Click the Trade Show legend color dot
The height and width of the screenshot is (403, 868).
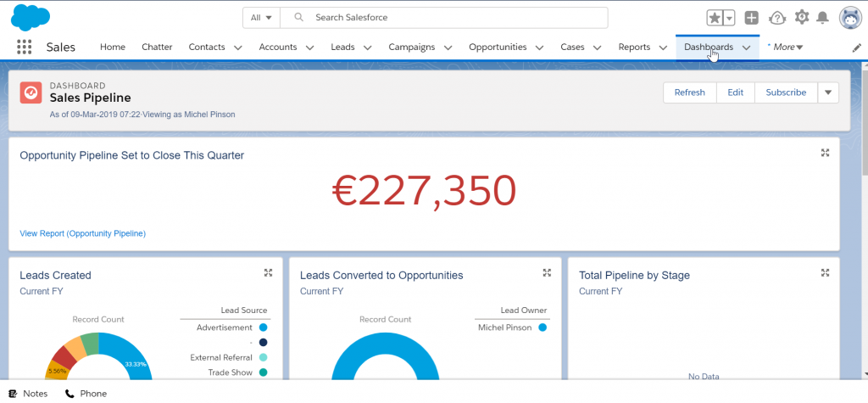pyautogui.click(x=263, y=372)
